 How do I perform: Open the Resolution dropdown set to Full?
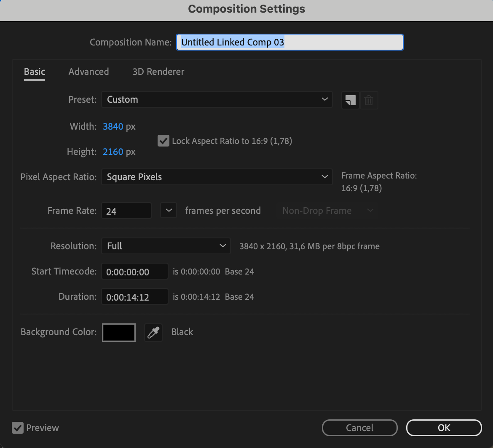[x=166, y=246]
